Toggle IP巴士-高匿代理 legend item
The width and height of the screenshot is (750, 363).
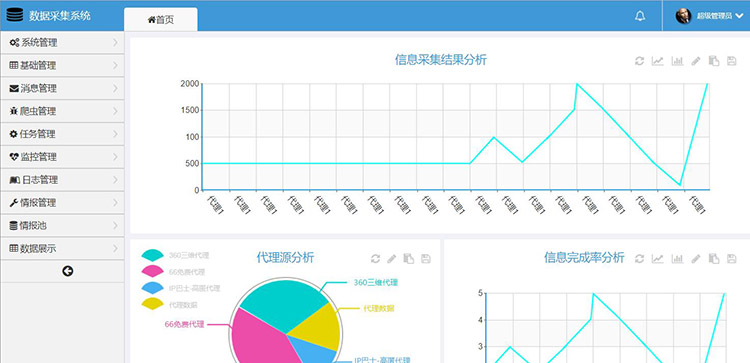[181, 288]
